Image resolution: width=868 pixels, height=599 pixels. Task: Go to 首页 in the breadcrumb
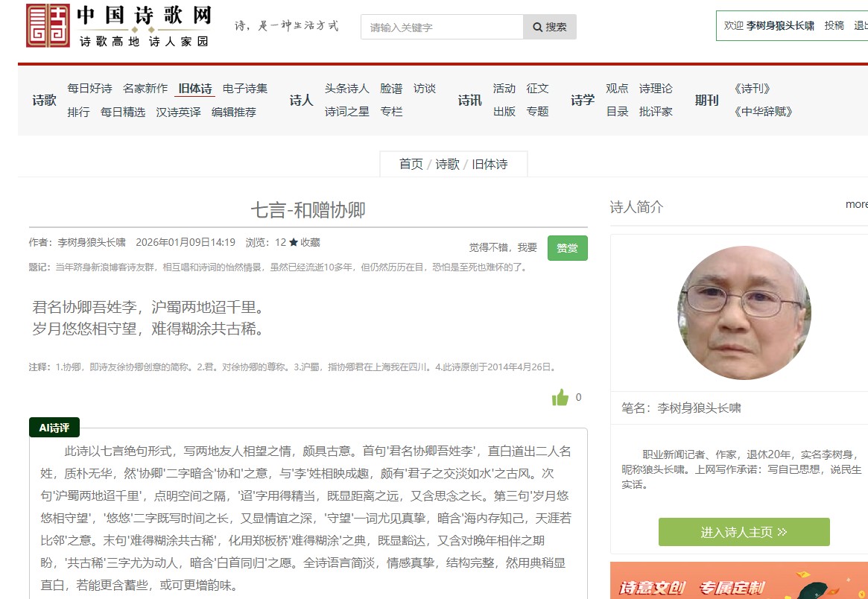click(411, 164)
